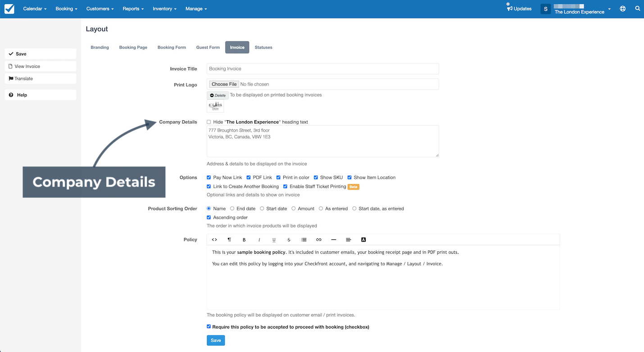Viewport: 644px width, 352px height.
Task: Select Amount sorting order
Action: click(294, 209)
